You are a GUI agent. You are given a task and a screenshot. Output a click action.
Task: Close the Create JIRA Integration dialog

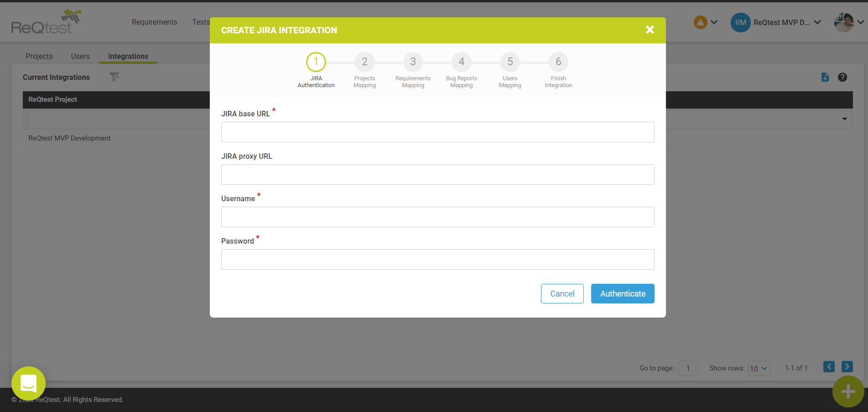tap(650, 30)
